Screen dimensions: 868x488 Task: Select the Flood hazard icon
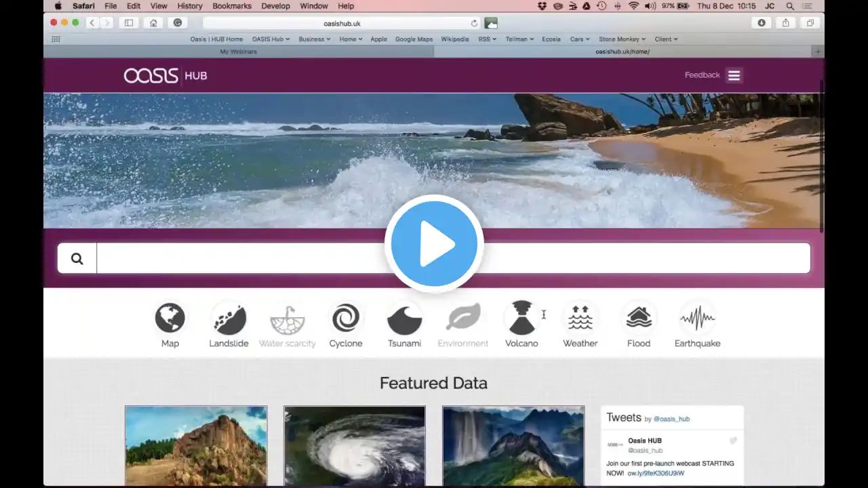click(639, 318)
